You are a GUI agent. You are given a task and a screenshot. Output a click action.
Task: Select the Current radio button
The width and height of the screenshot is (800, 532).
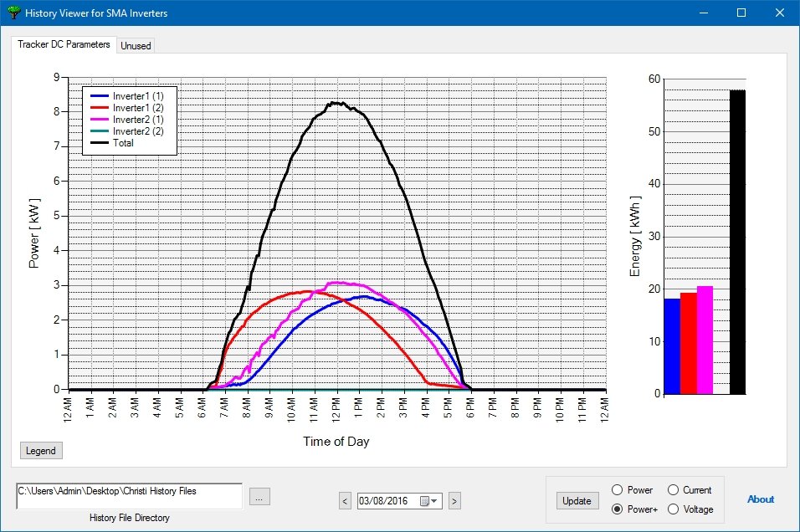[673, 489]
